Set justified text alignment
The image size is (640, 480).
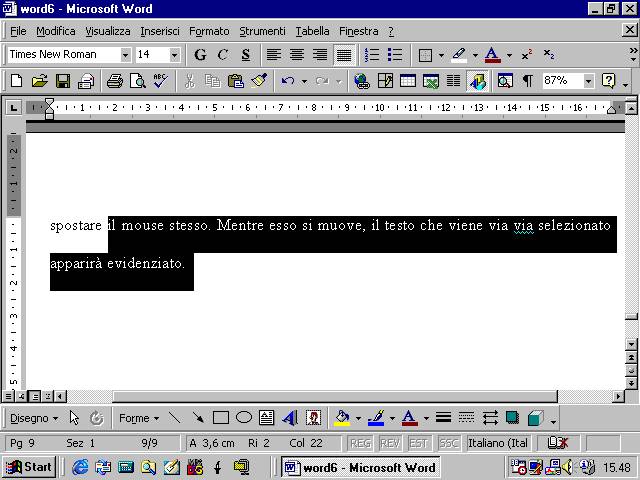[344, 55]
